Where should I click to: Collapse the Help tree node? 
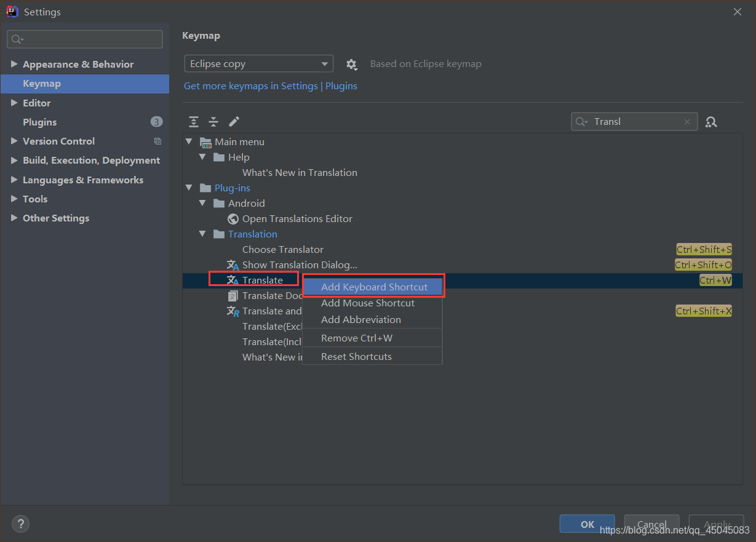[x=202, y=157]
